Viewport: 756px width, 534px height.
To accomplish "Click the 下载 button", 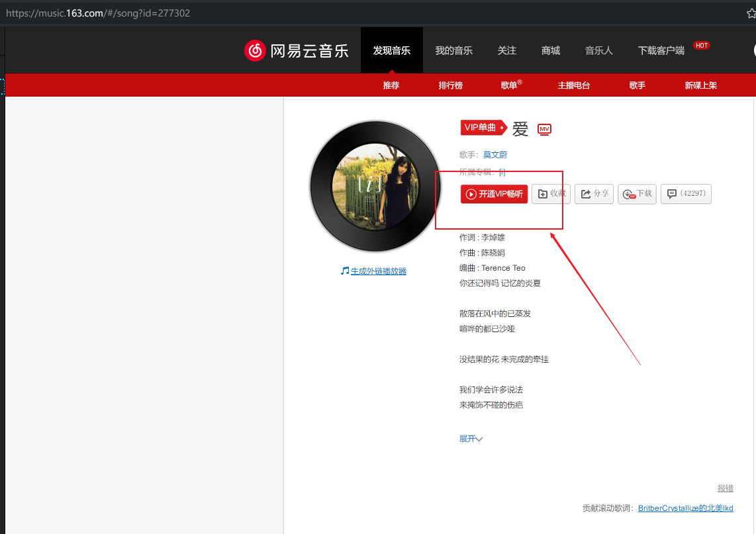I will coord(637,194).
